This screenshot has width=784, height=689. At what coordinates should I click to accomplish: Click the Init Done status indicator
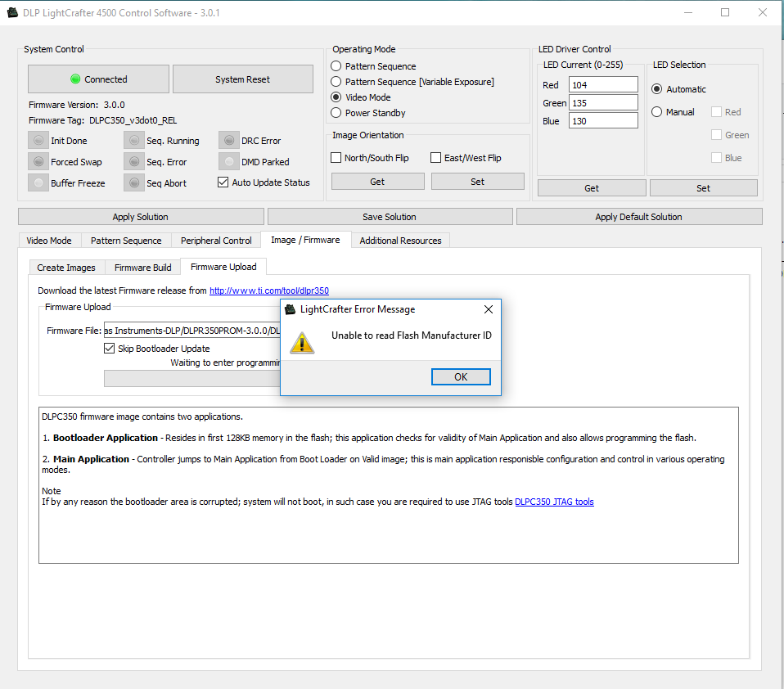[x=38, y=141]
